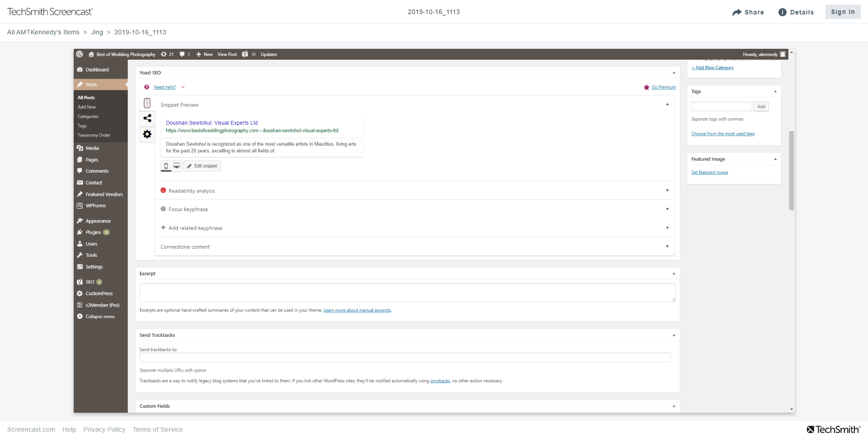868x438 pixels.
Task: Expand the Need help dropdown chevron
Action: pyautogui.click(x=183, y=87)
